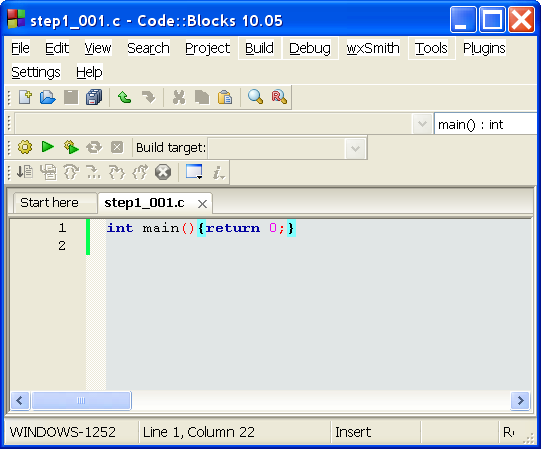541x449 pixels.
Task: Build the project with the gear icon
Action: point(25,147)
